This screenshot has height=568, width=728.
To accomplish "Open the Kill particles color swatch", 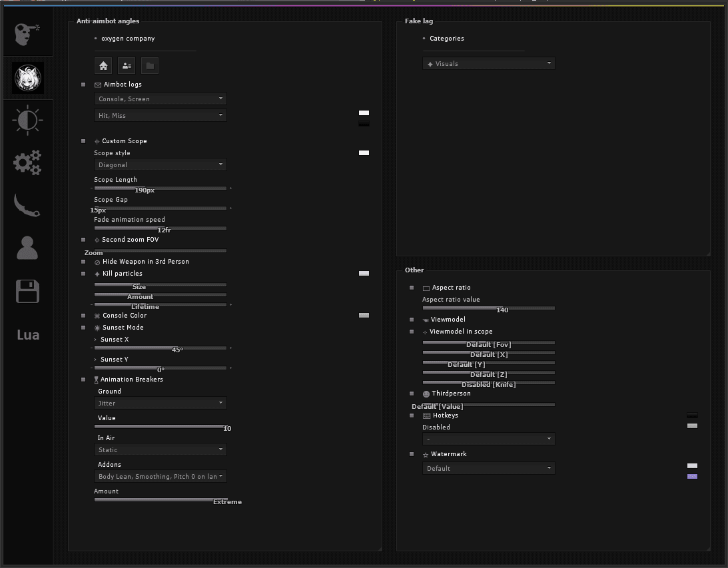I will [364, 273].
